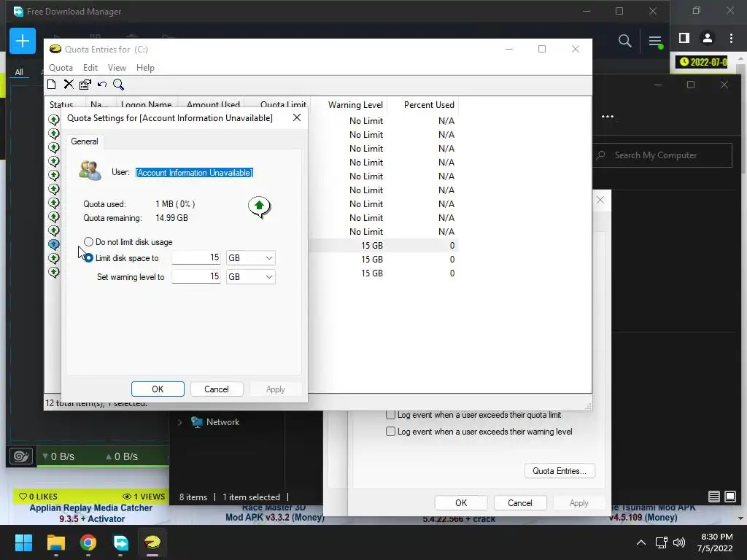This screenshot has width=747, height=560.
Task: Close the Quota Settings dialog with X
Action: (x=297, y=117)
